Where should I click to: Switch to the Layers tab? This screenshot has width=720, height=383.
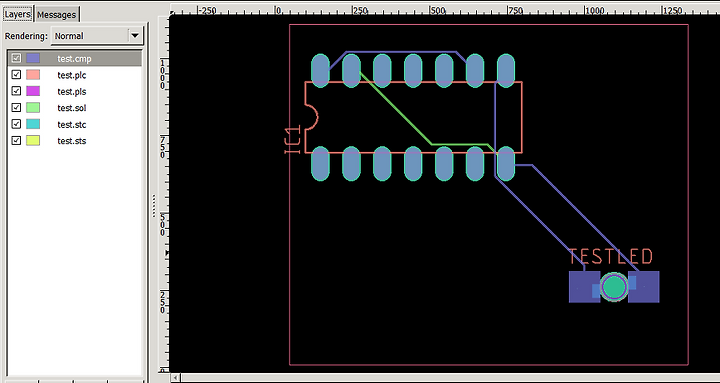point(17,14)
